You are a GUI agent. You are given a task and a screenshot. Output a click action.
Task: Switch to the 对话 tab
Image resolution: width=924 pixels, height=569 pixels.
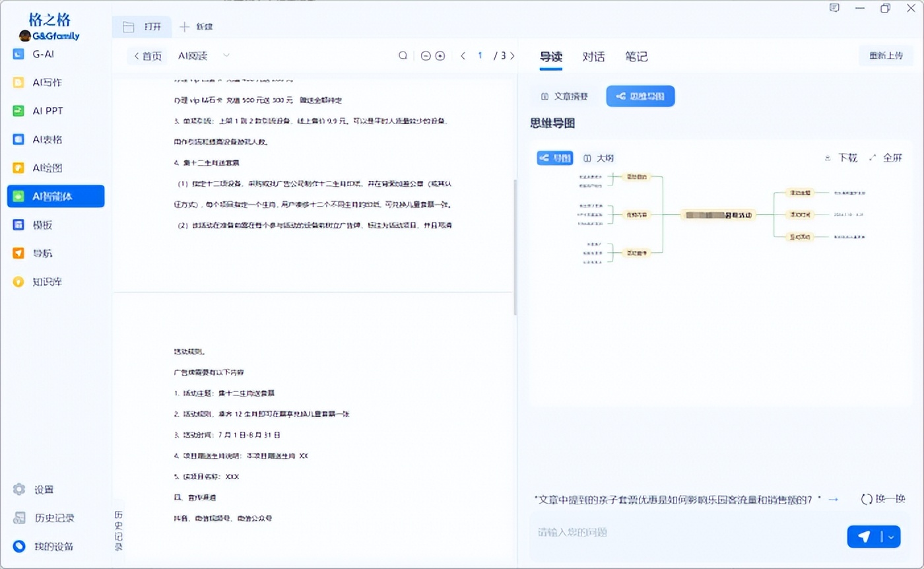(x=593, y=57)
